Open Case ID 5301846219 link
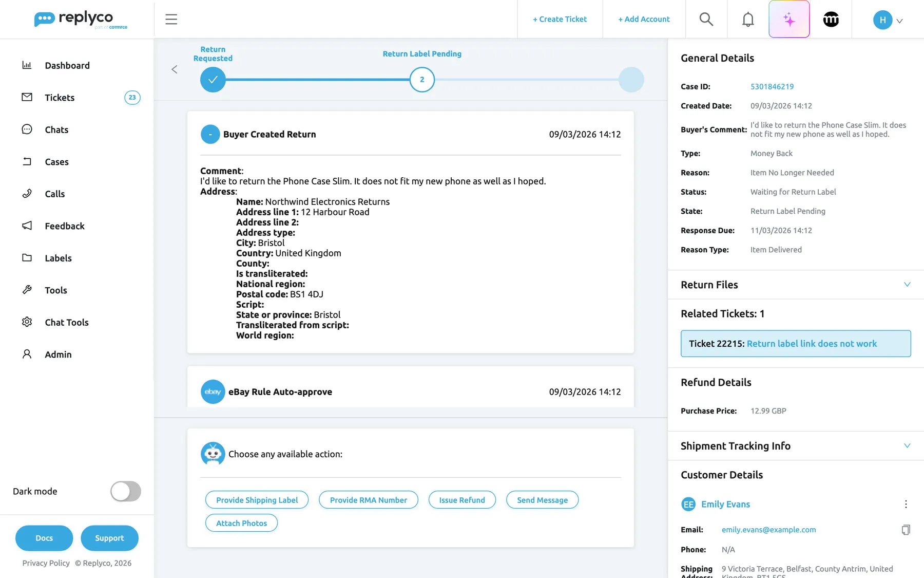The image size is (924, 578). (772, 87)
